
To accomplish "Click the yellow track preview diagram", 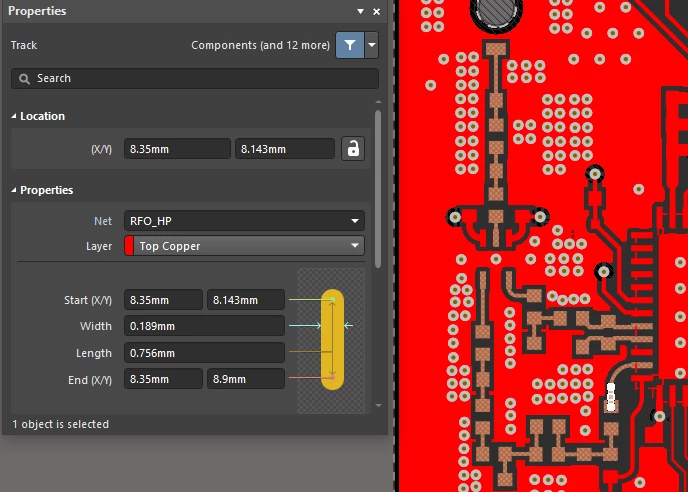I will 331,341.
